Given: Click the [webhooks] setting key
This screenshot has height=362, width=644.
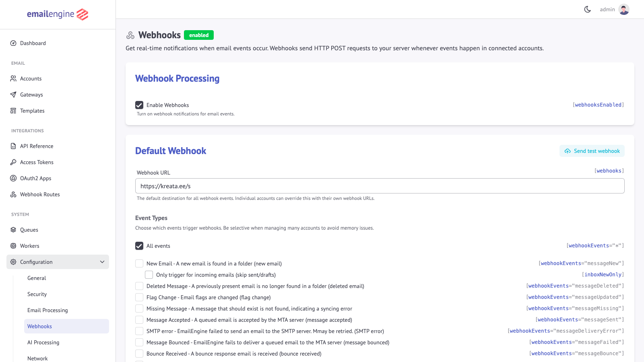Looking at the screenshot, I should click(x=609, y=171).
